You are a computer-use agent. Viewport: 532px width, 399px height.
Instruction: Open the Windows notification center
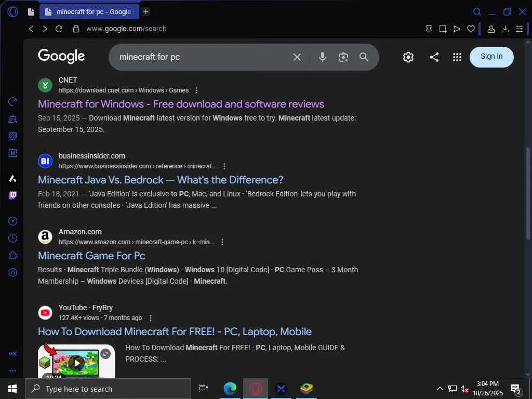tap(516, 389)
